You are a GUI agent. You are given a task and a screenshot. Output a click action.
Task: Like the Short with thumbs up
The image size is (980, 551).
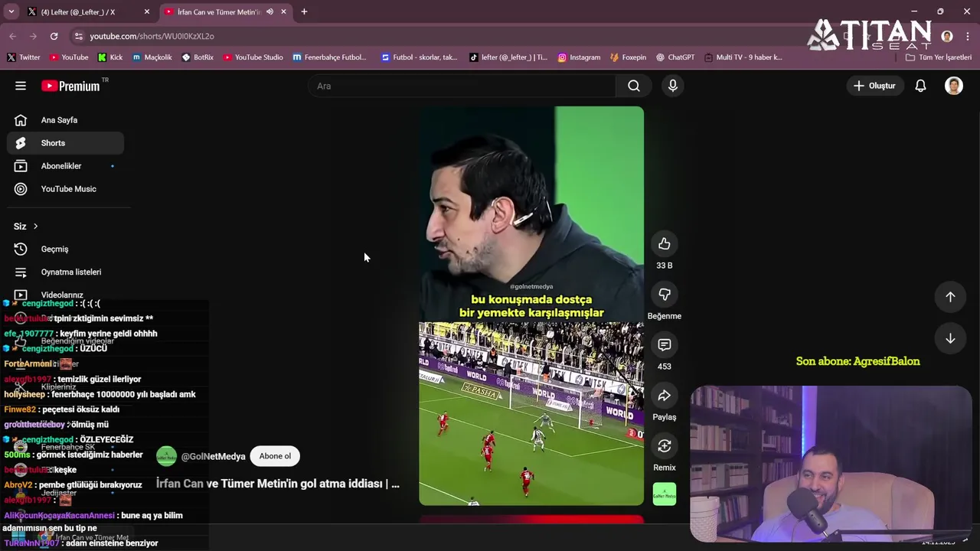tap(665, 244)
